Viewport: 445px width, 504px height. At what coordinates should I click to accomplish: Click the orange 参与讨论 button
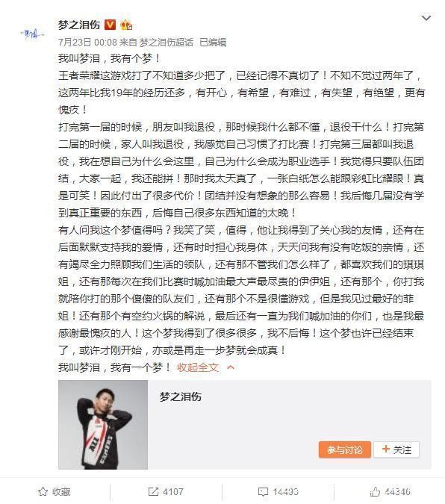[345, 449]
